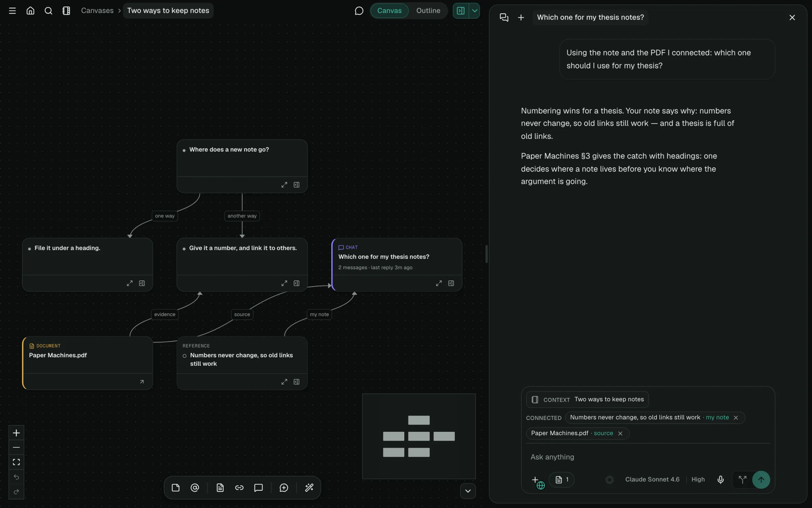Screen dimensions: 812x508
Task: Open the chat history icon in chat panel
Action: pos(504,17)
